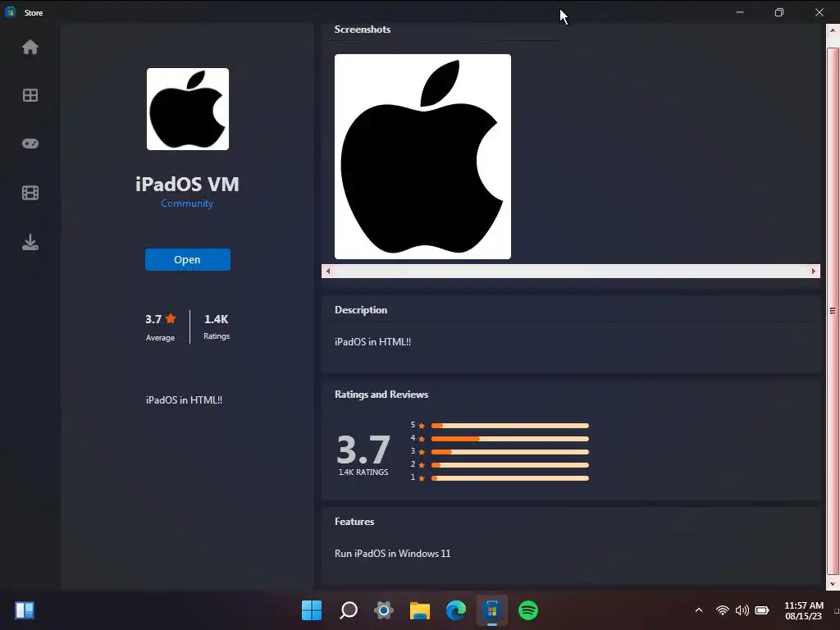Image resolution: width=840 pixels, height=630 pixels.
Task: Open the volume speaker icon
Action: (x=742, y=610)
